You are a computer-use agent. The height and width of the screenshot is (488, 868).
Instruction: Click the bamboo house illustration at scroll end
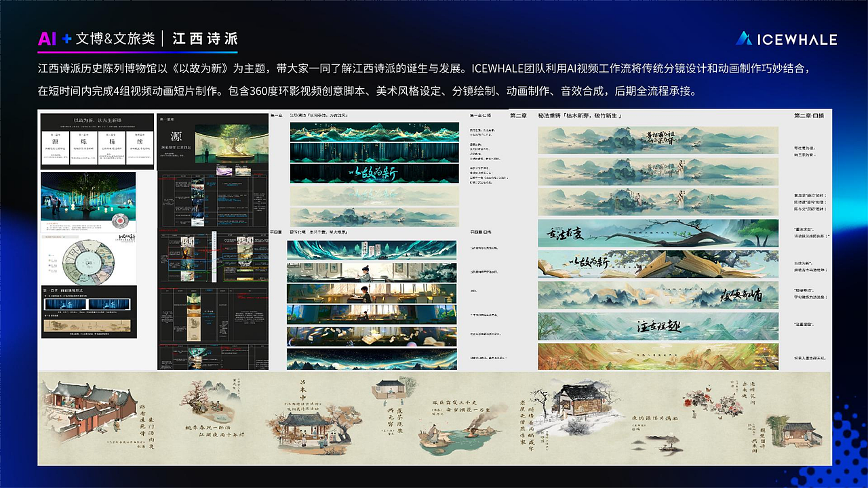(797, 430)
